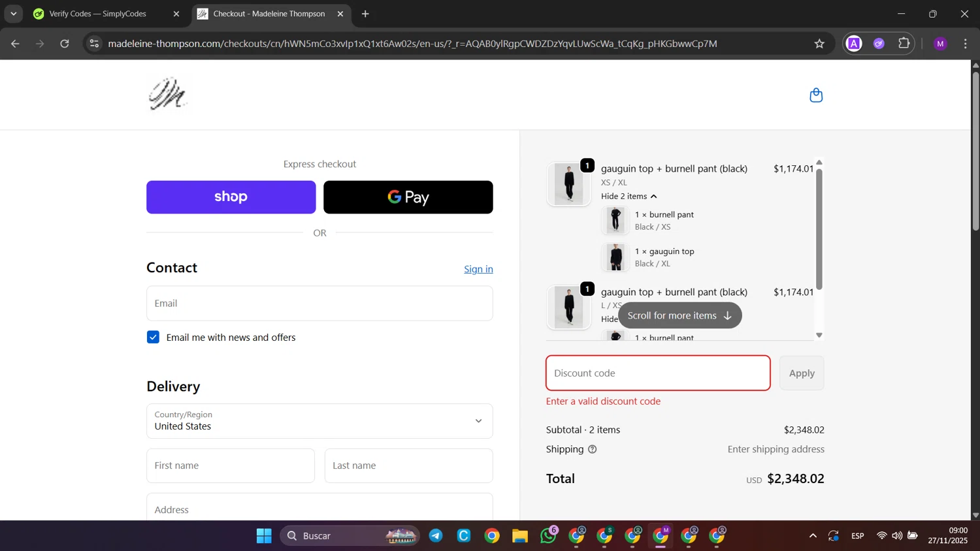Click the page vertical scrollbar thumb

click(975, 150)
